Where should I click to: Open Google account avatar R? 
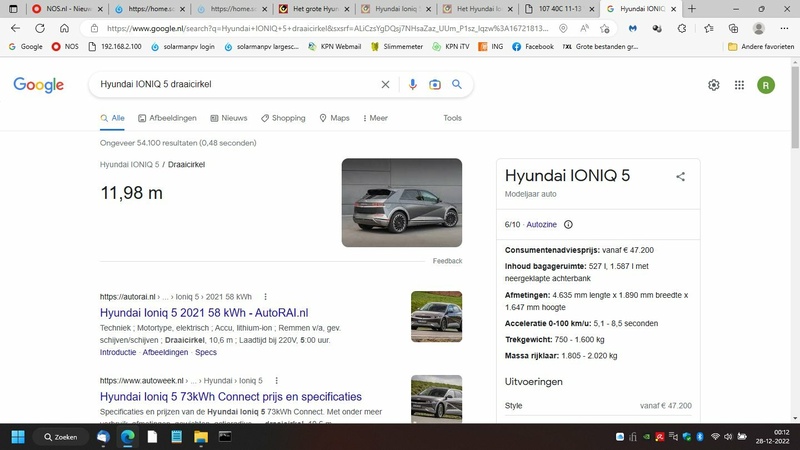[765, 85]
